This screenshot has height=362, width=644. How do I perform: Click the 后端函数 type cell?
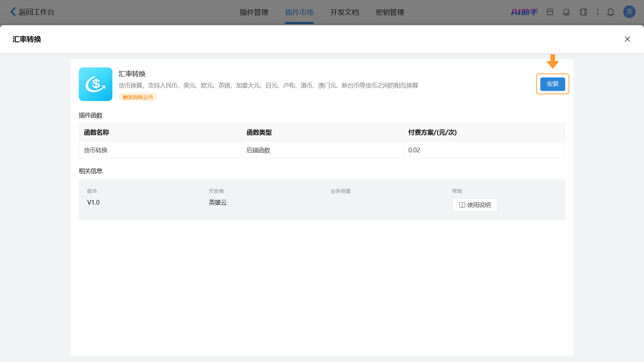(322, 150)
